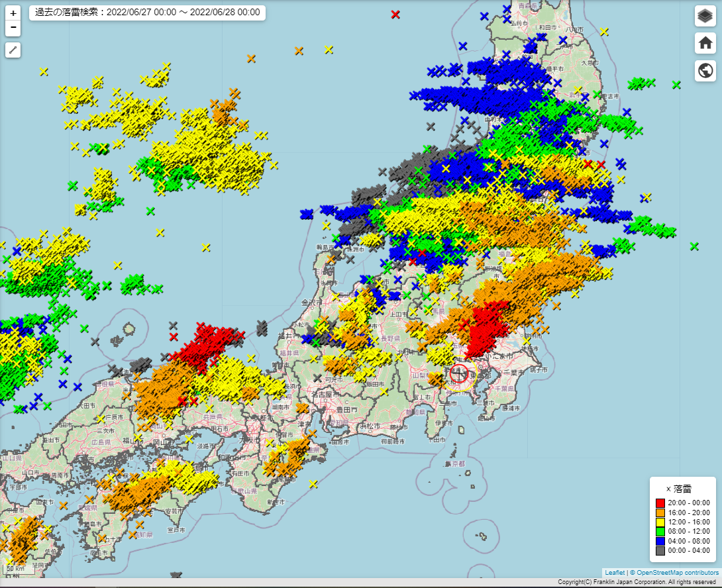722x588 pixels.
Task: Open the map layers control
Action: pos(705,16)
